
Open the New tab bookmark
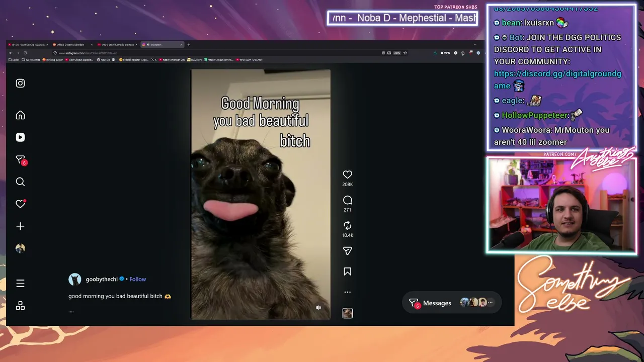click(103, 60)
